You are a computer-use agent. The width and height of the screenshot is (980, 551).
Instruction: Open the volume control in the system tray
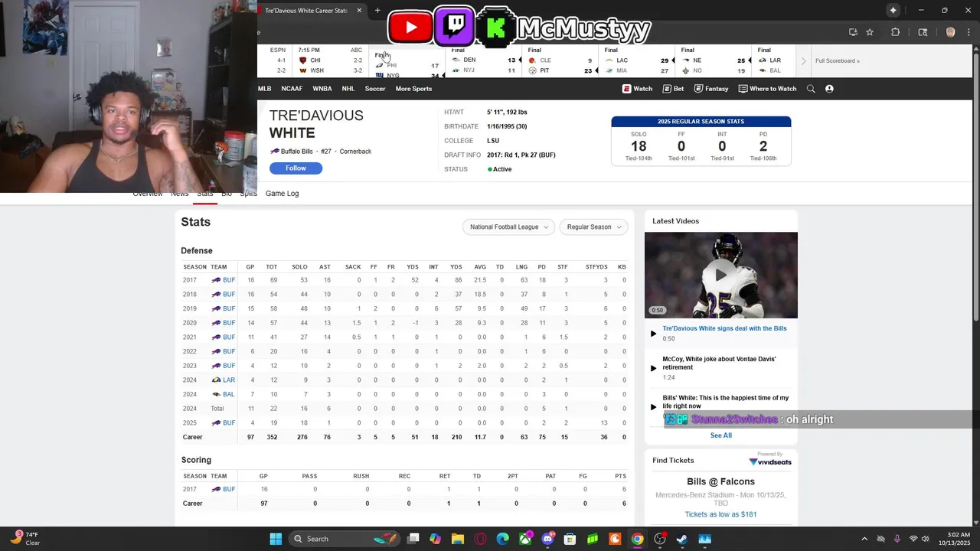927,539
